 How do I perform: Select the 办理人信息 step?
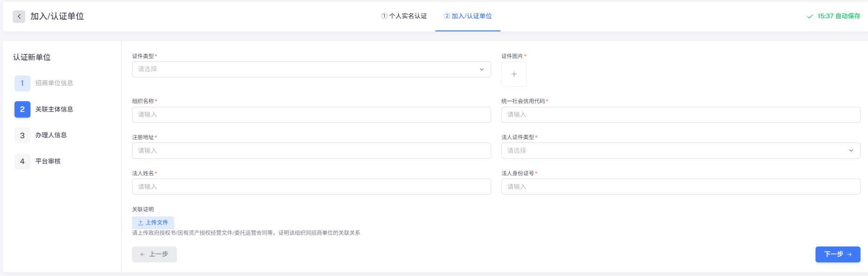coord(51,135)
